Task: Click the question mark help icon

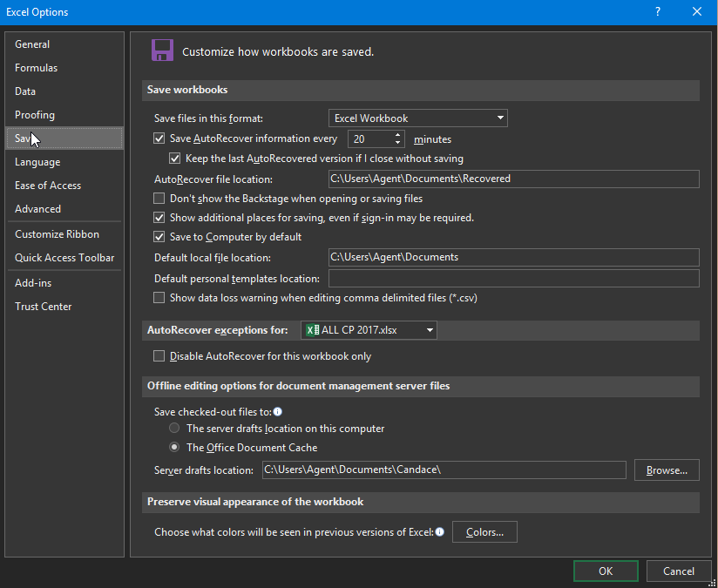Action: click(x=658, y=12)
